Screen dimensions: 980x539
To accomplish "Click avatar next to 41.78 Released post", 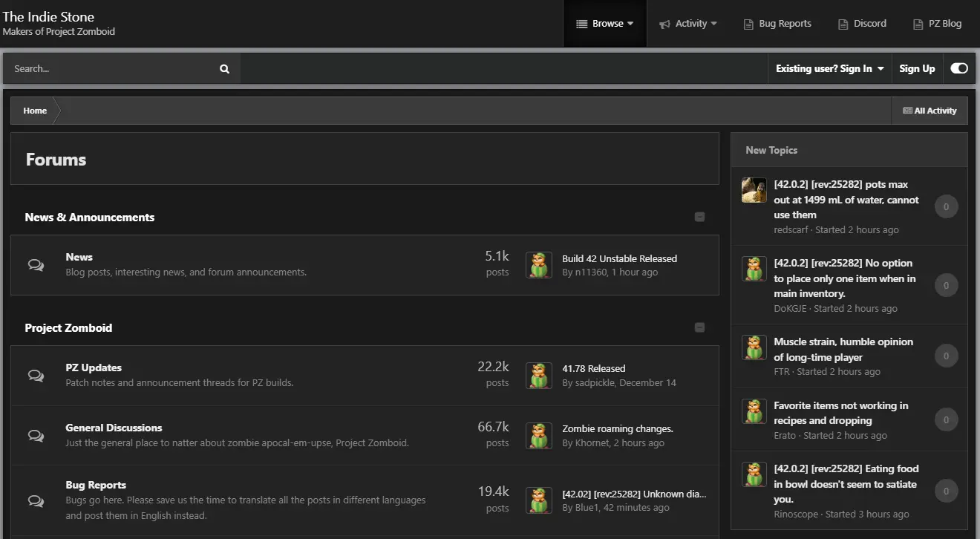I will (x=538, y=376).
